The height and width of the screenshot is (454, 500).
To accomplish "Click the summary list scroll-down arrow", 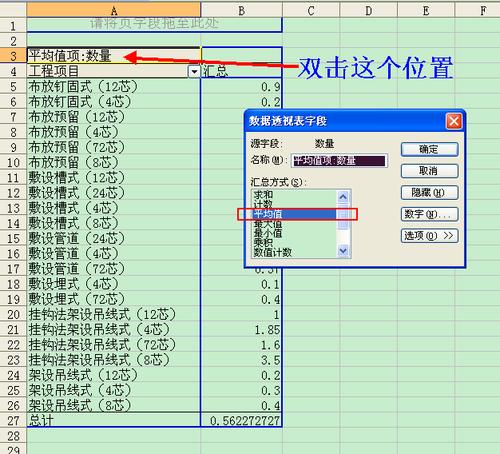I will click(x=343, y=251).
